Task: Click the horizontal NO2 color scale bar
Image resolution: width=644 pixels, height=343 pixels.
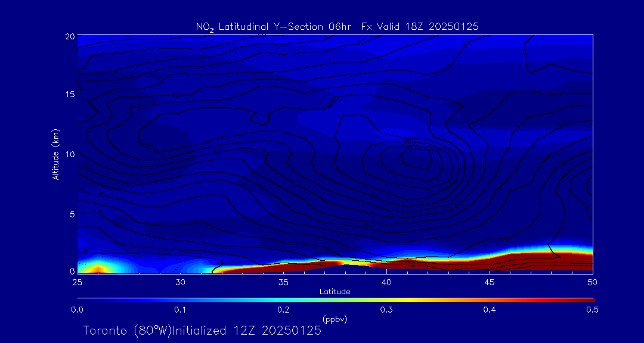Action: pyautogui.click(x=336, y=300)
